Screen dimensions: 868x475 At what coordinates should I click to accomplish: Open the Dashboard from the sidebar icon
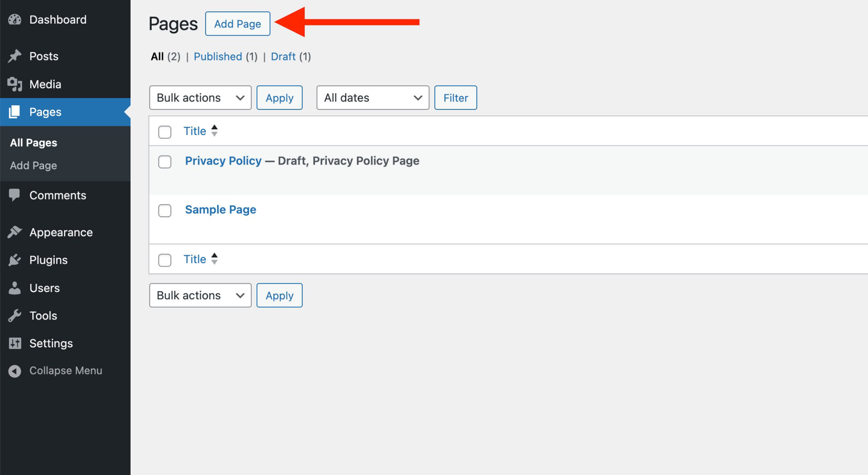pos(15,19)
